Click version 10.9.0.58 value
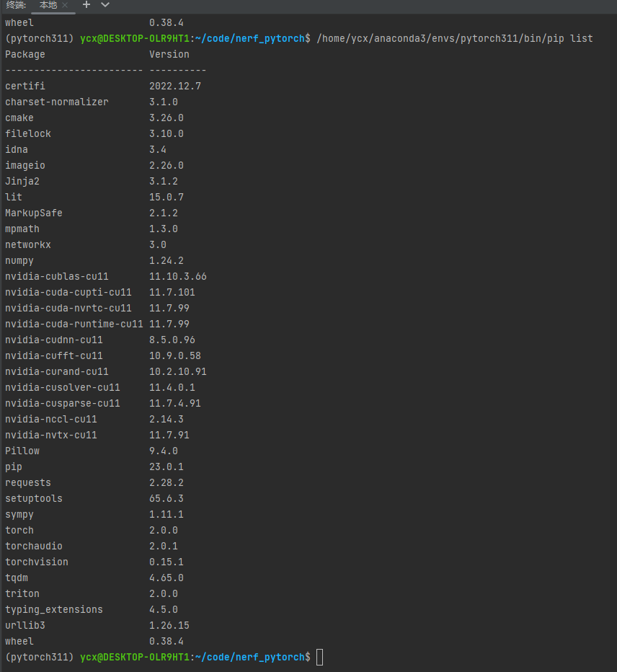This screenshot has width=617, height=672. pos(175,355)
